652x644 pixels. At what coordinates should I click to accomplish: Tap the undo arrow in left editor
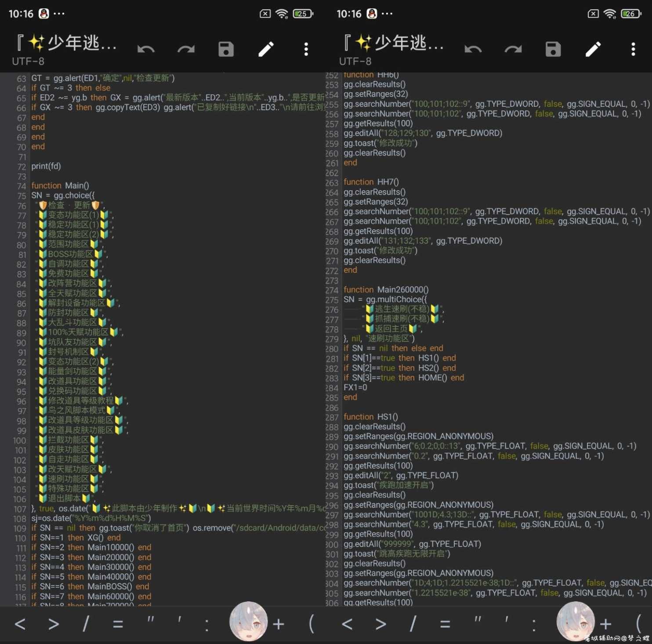click(146, 49)
